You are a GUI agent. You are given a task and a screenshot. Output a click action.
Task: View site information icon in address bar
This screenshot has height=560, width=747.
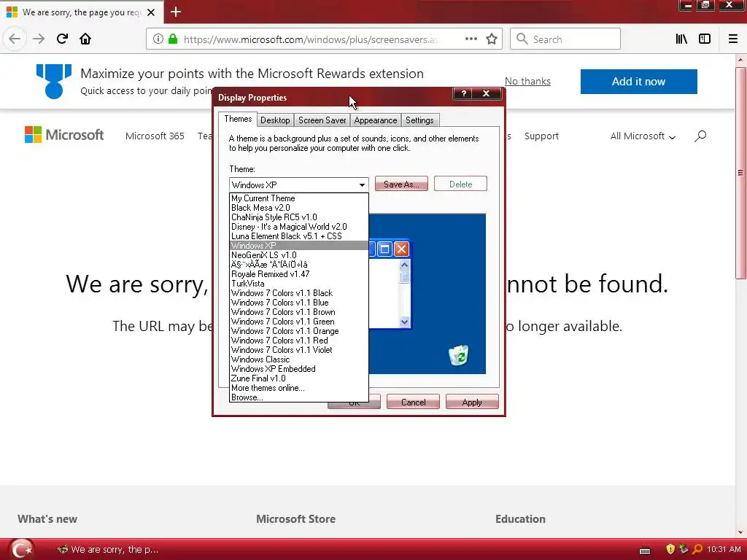coord(158,39)
